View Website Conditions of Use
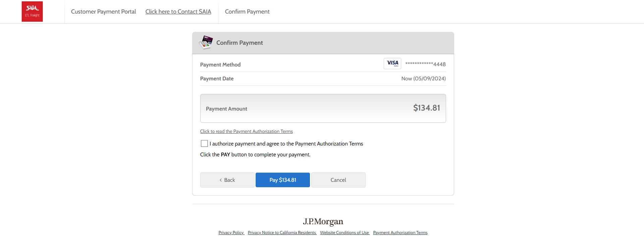 click(344, 233)
